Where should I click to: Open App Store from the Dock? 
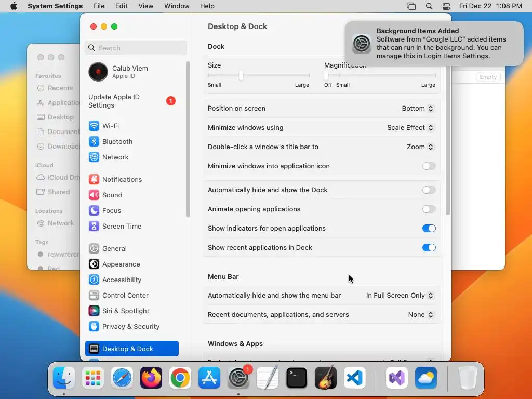coord(209,378)
